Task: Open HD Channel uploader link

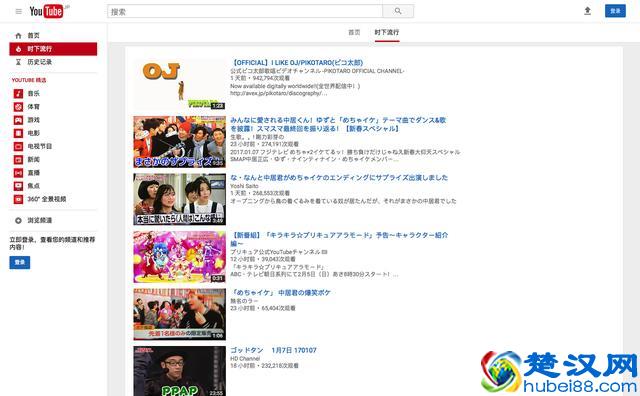Action: [245, 358]
